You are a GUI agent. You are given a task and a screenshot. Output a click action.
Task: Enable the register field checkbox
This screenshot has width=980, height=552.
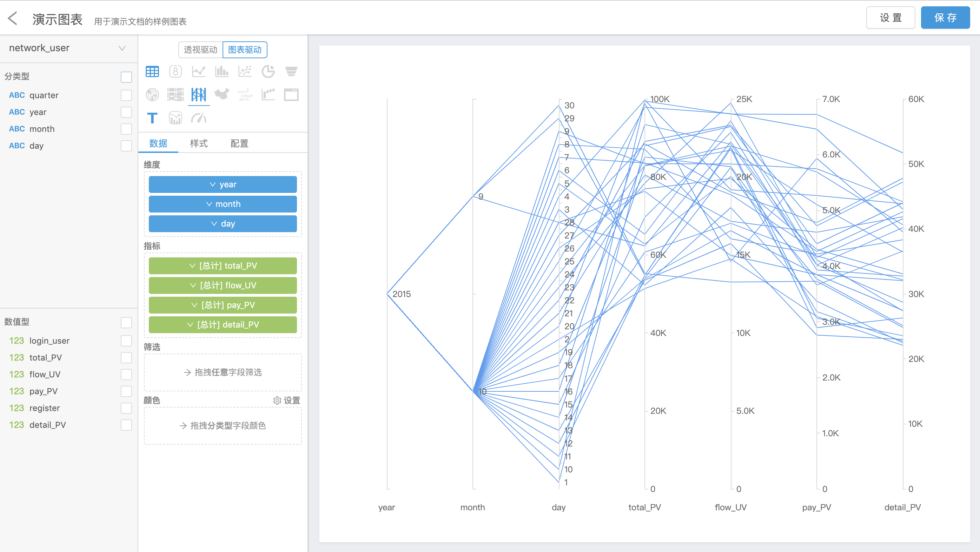pyautogui.click(x=126, y=408)
